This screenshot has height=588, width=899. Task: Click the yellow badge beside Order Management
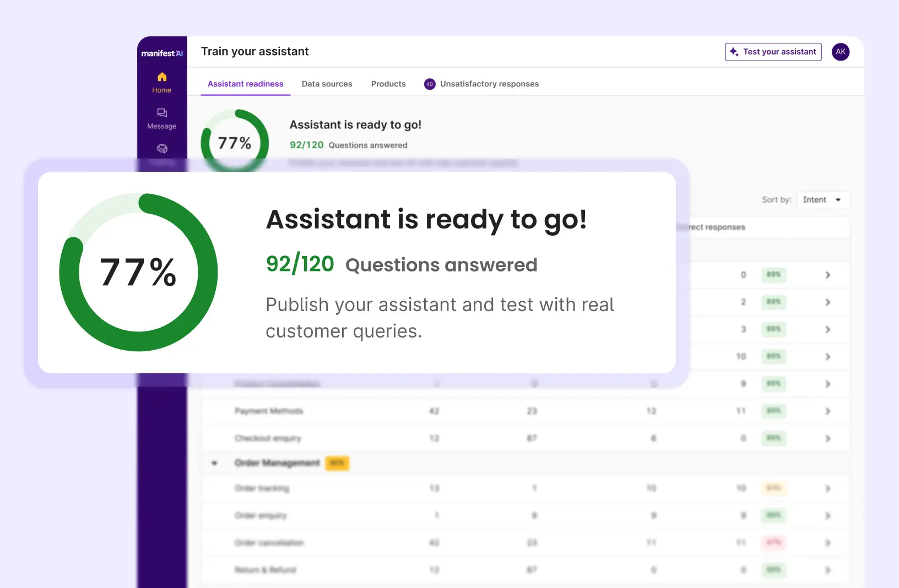click(337, 464)
